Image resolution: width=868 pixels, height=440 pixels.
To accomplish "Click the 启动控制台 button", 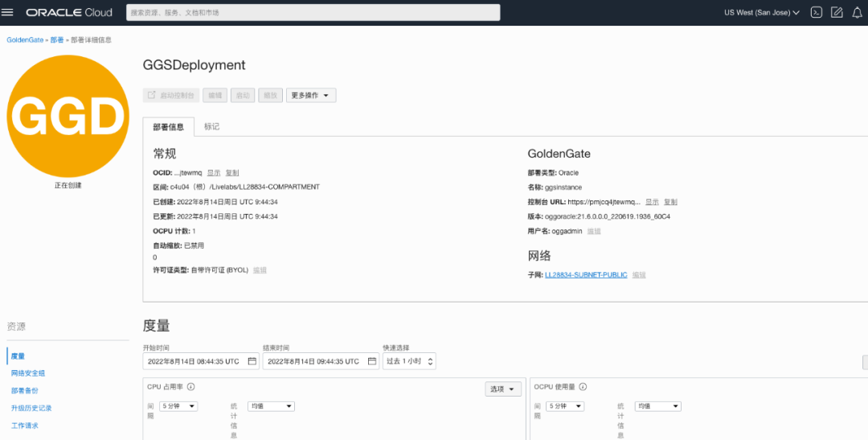I will click(171, 95).
